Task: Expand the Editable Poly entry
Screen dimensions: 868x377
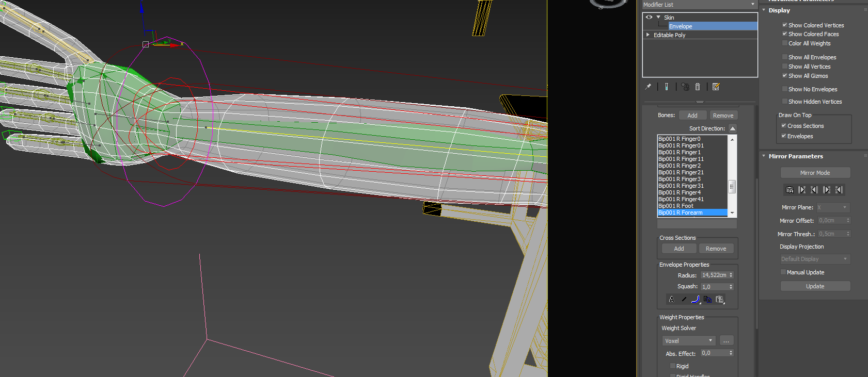Action: pyautogui.click(x=648, y=35)
